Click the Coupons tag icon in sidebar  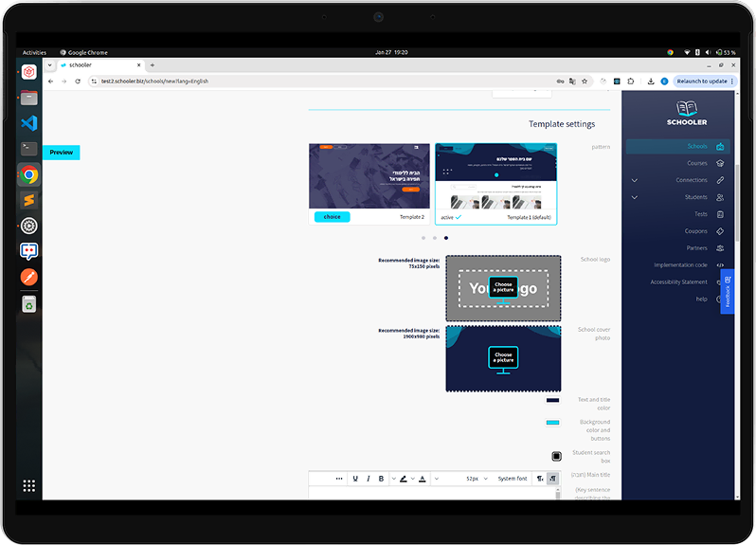click(x=720, y=231)
